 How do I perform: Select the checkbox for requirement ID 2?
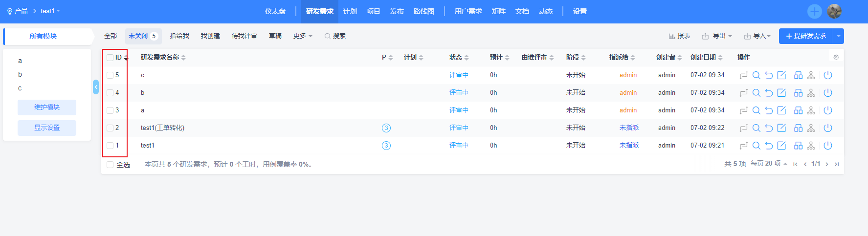click(x=110, y=128)
